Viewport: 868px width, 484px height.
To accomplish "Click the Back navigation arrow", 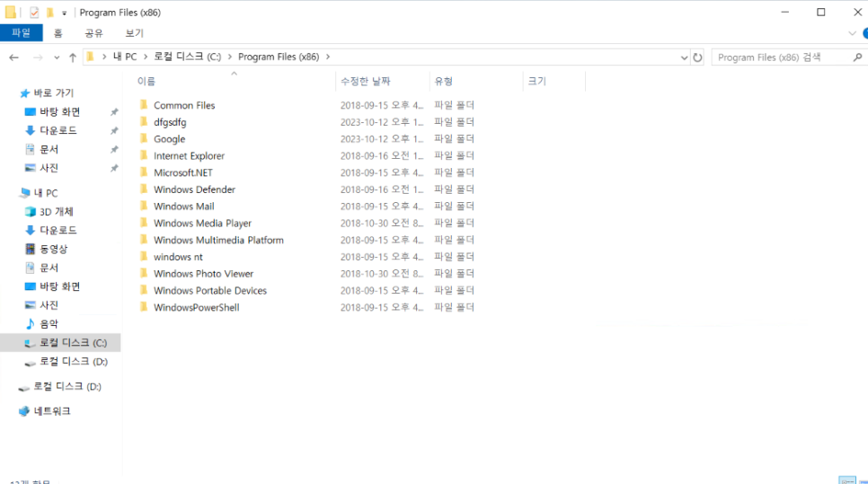I will click(14, 57).
